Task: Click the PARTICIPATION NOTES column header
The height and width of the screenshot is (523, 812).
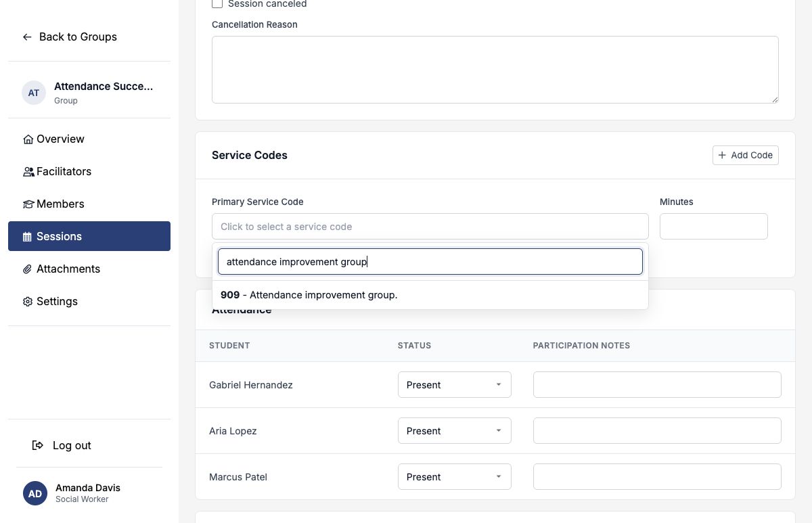Action: pos(581,346)
